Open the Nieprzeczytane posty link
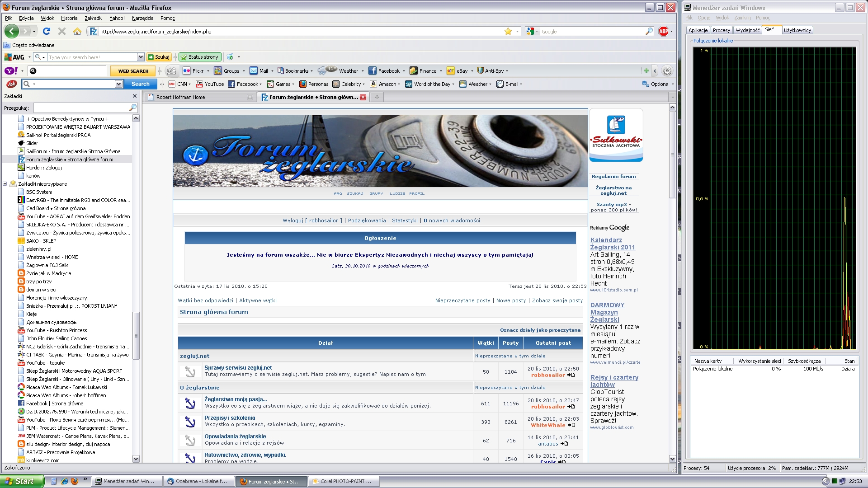The image size is (868, 488). click(462, 300)
